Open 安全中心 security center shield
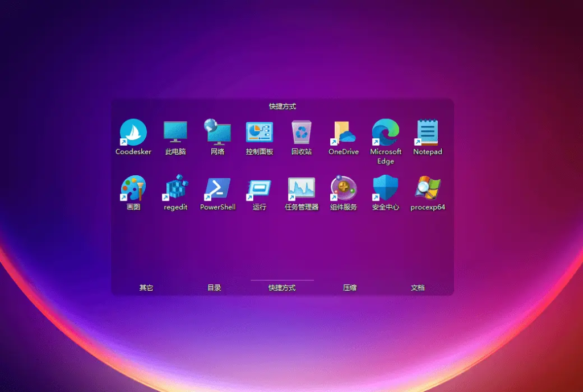 coord(385,188)
